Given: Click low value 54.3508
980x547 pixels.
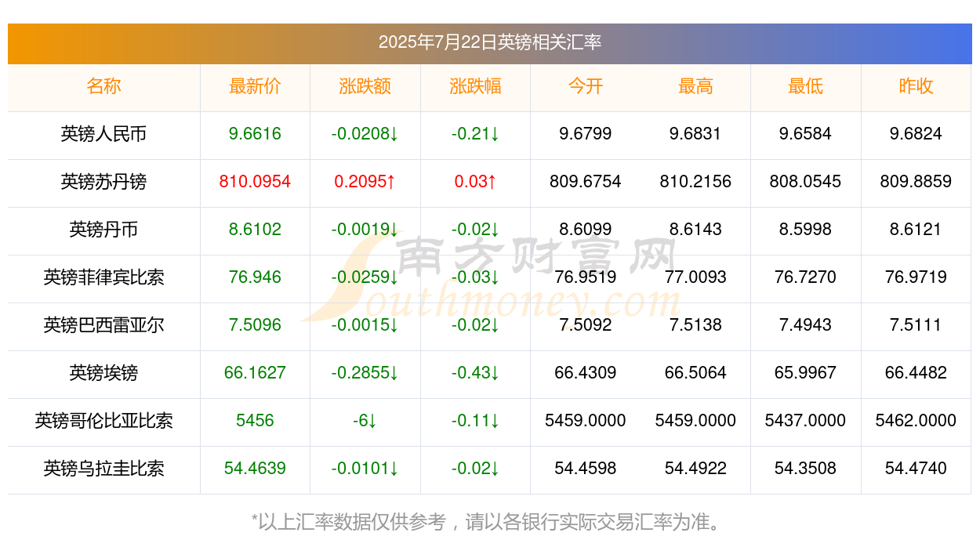Looking at the screenshot, I should pyautogui.click(x=806, y=469).
